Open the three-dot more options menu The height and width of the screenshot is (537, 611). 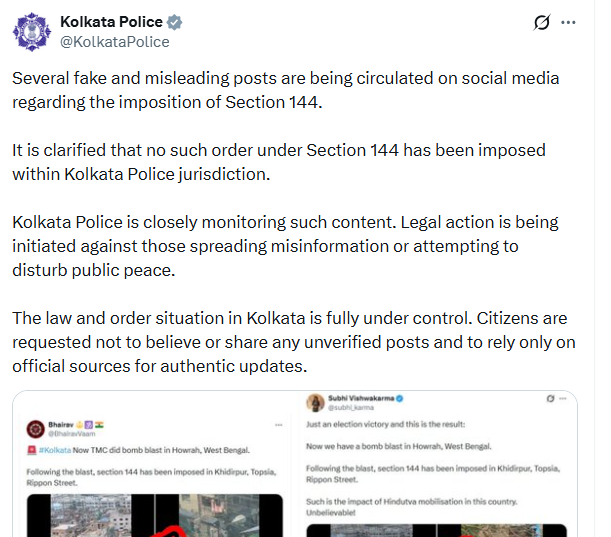(568, 23)
